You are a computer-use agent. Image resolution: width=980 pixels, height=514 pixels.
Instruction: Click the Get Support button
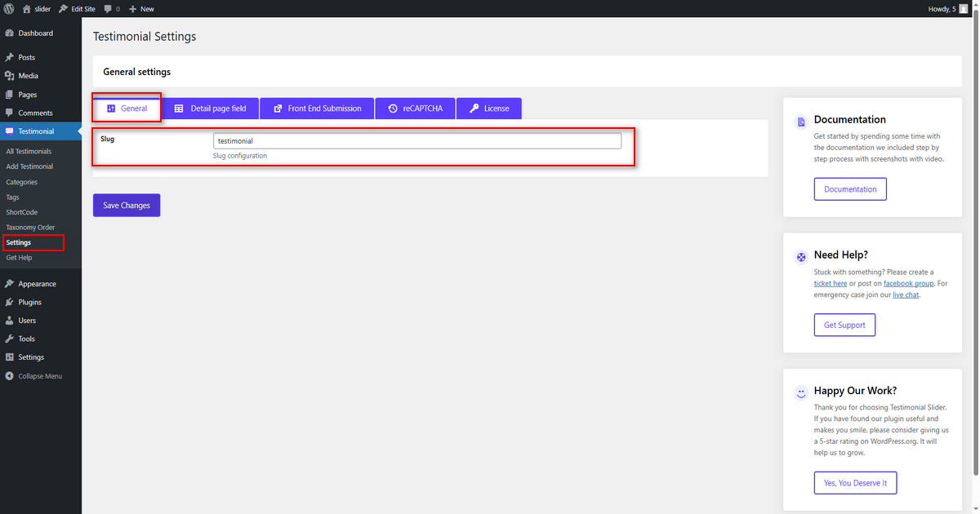(844, 325)
